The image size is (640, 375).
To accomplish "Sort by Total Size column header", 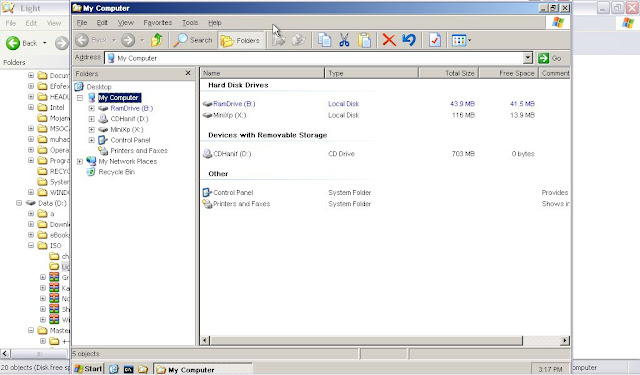I will tap(449, 73).
